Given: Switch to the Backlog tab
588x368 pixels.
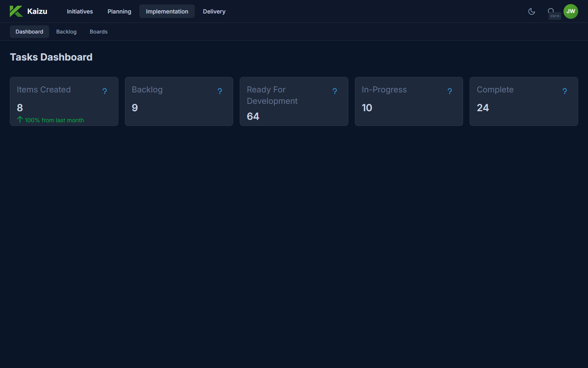Looking at the screenshot, I should point(66,31).
